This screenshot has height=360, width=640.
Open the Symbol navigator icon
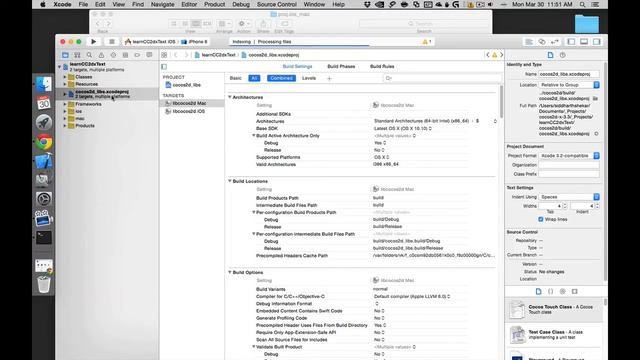coord(77,55)
